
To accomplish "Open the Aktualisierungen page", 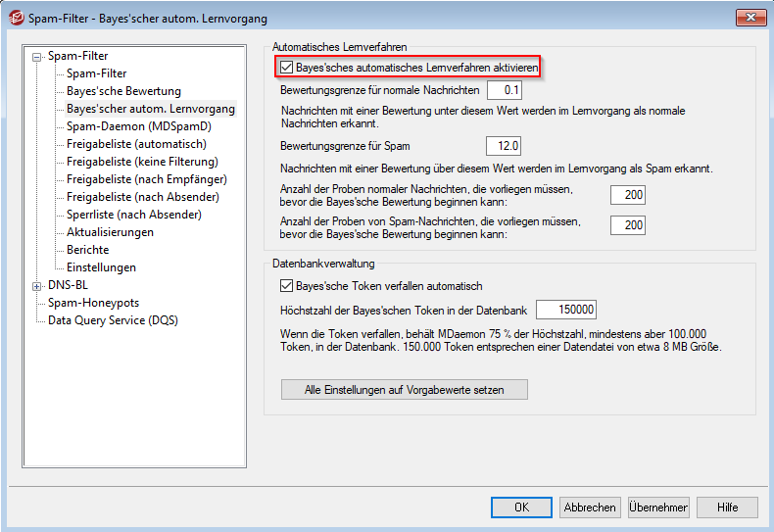I will click(110, 232).
